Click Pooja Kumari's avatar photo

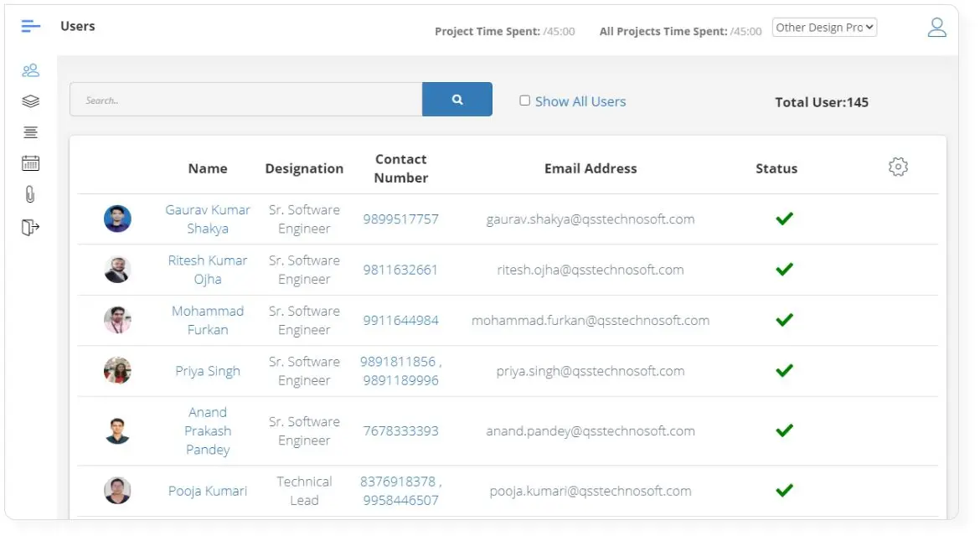(117, 491)
